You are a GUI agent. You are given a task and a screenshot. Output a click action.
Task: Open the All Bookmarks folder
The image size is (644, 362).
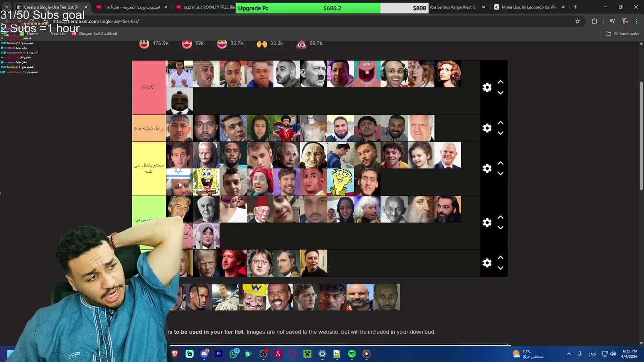tap(622, 34)
